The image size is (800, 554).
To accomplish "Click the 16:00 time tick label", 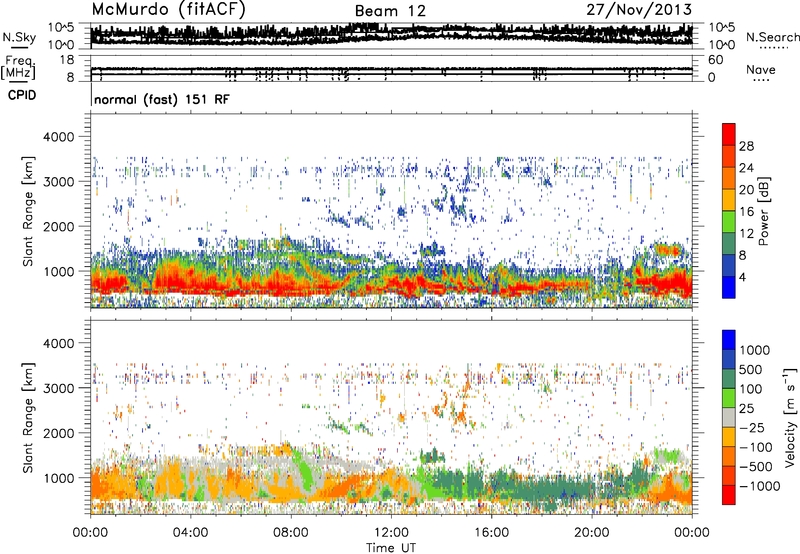I will (491, 533).
